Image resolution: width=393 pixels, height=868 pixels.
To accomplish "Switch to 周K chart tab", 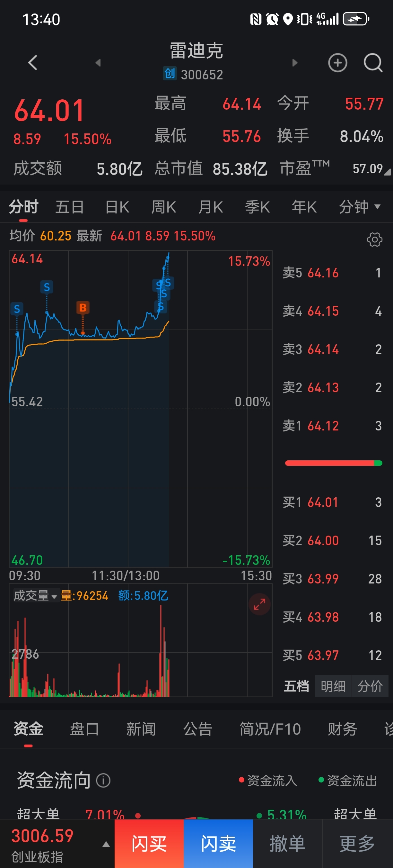I will pos(164,207).
